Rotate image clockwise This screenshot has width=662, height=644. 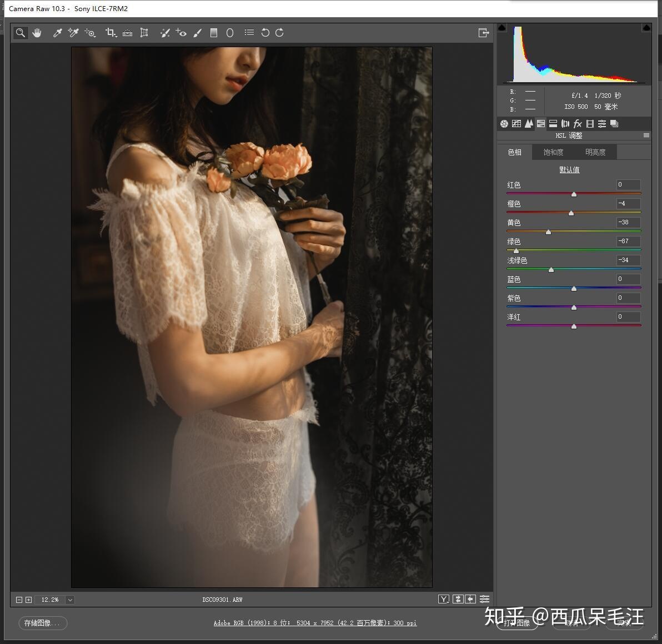[279, 33]
